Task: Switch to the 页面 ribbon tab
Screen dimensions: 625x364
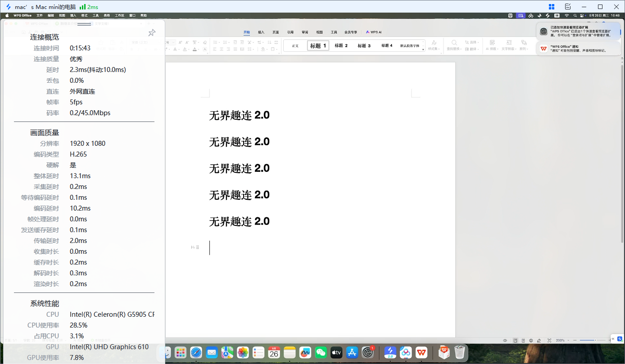Action: click(x=276, y=32)
